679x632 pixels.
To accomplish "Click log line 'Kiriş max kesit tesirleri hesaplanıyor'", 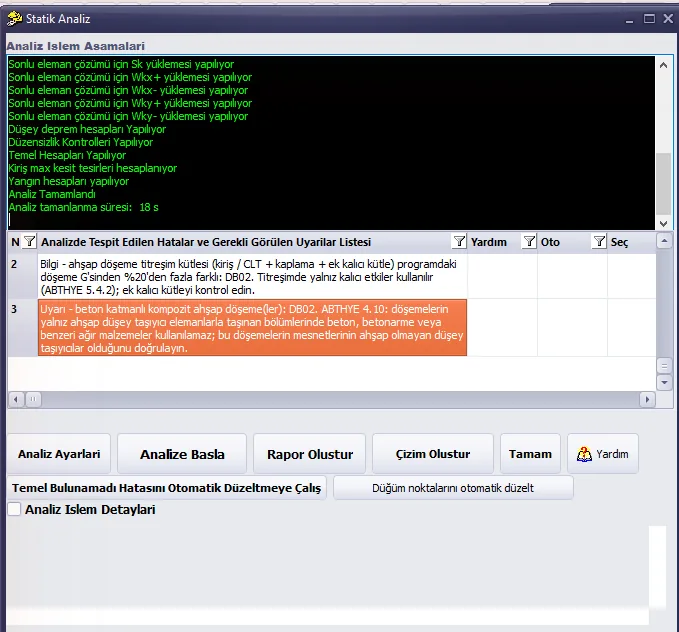I will click(x=93, y=168).
